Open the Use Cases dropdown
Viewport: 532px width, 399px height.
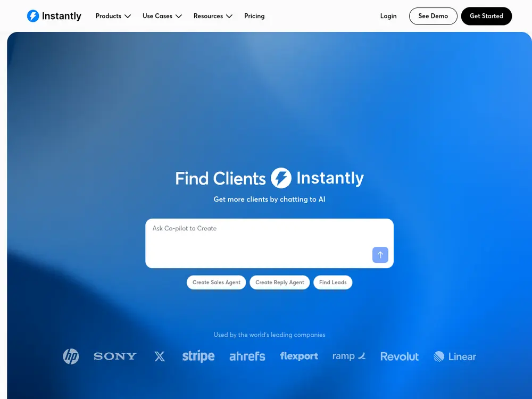(162, 16)
